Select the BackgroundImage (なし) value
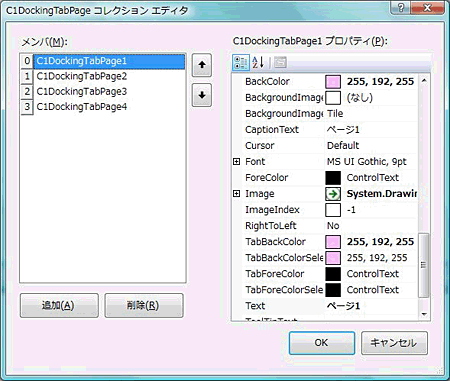 click(x=360, y=98)
